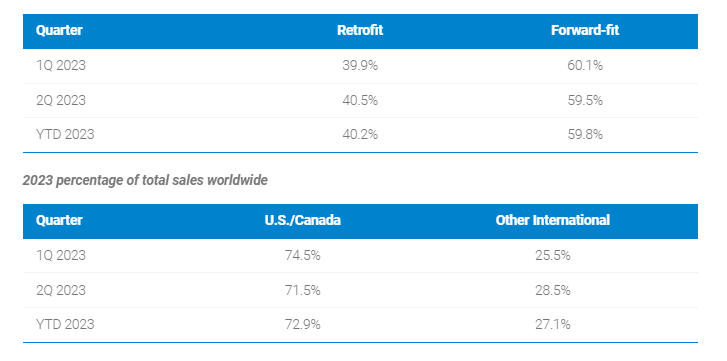The height and width of the screenshot is (361, 727).
Task: Click the 40.5% retrofit value
Action: click(360, 101)
